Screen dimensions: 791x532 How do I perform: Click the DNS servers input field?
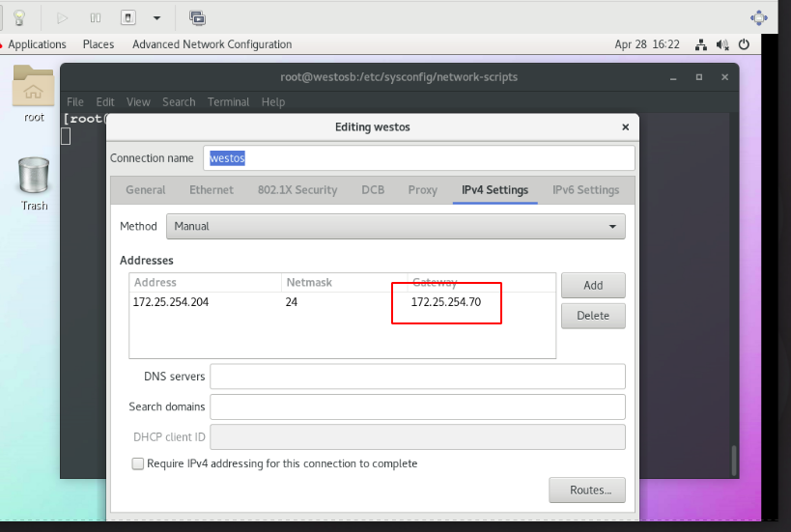coord(417,377)
